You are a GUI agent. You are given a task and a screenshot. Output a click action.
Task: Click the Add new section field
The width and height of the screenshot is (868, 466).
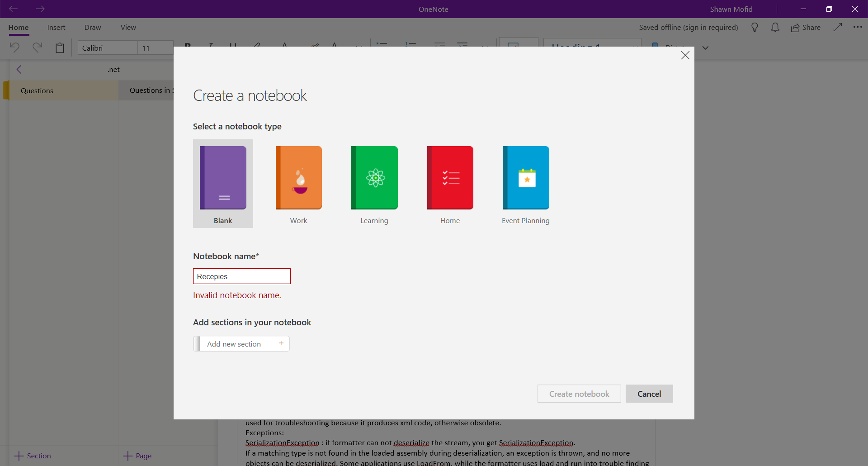tap(241, 344)
